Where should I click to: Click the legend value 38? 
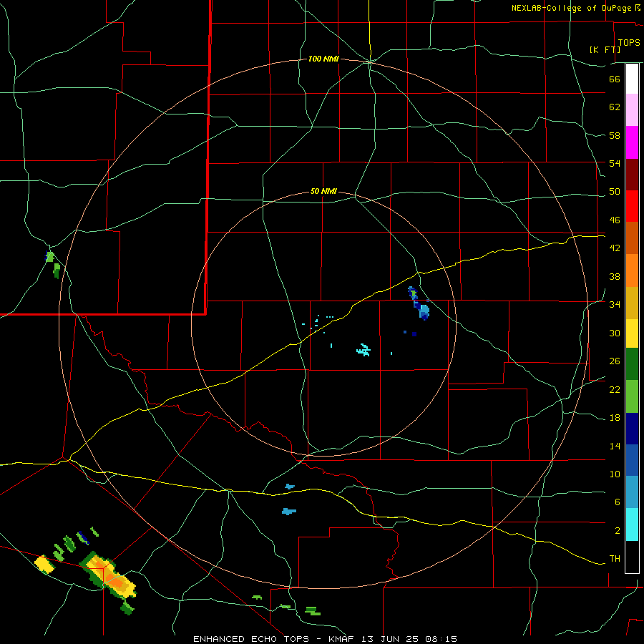615,276
